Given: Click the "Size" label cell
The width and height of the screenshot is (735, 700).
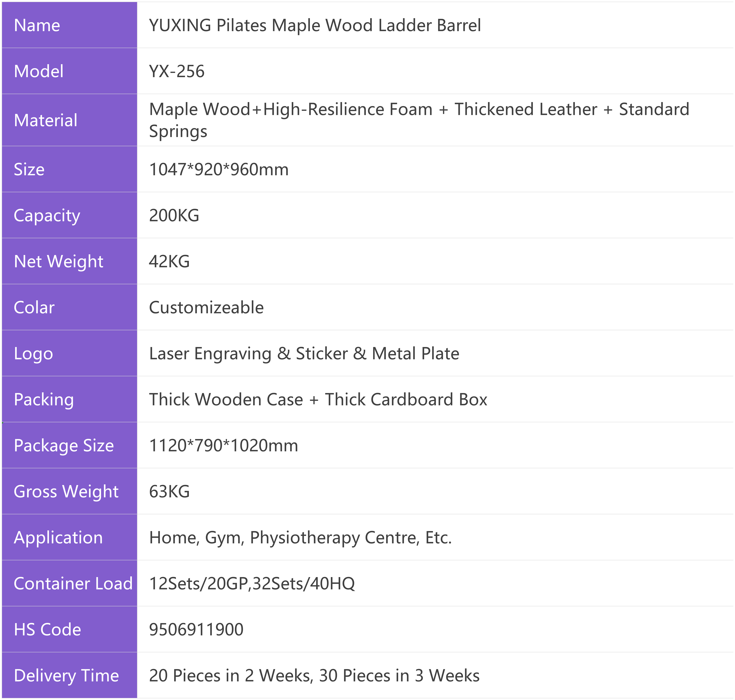Looking at the screenshot, I should 69,169.
